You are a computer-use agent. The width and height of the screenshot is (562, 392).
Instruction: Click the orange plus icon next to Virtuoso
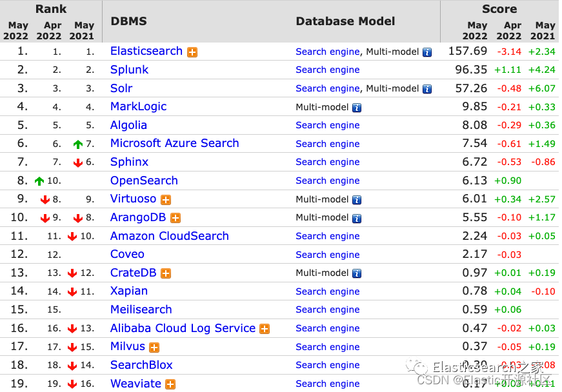[166, 200]
